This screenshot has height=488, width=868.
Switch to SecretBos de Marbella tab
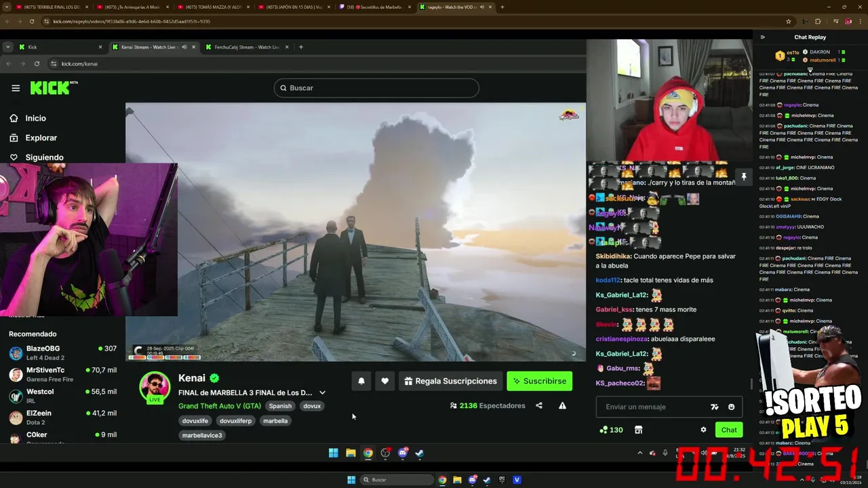pyautogui.click(x=374, y=7)
